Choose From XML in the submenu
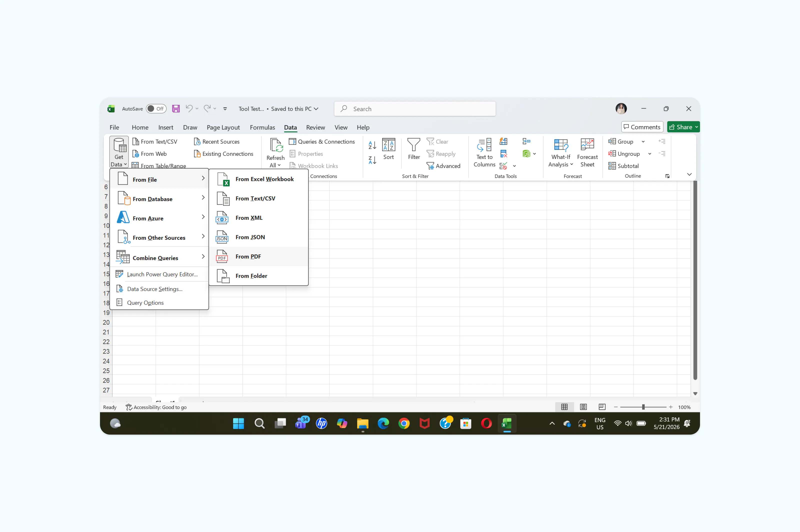800x532 pixels. click(x=258, y=218)
